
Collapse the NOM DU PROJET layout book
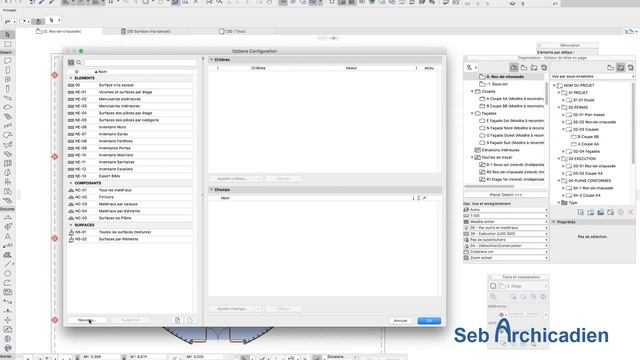pos(554,86)
